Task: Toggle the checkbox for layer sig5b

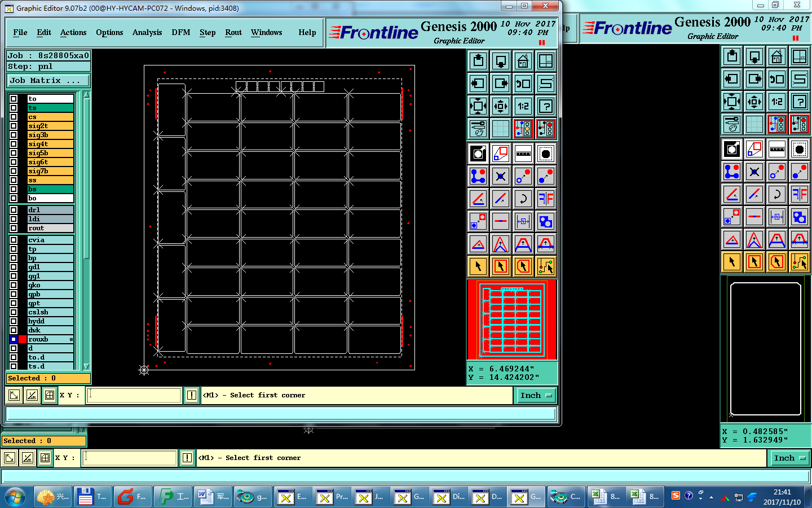Action: [x=14, y=153]
